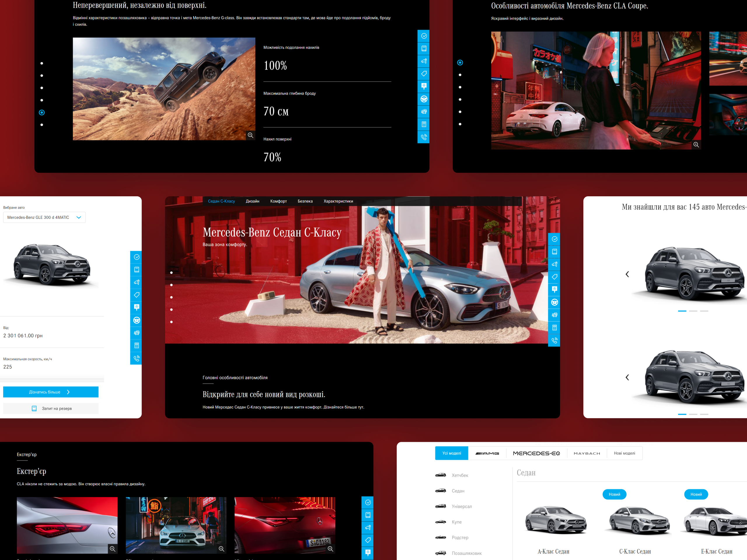Select the brochure icon in the sidebar
Screen dimensions: 747x560
point(423,49)
